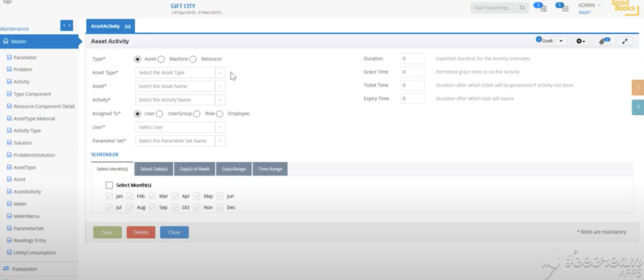The width and height of the screenshot is (644, 280).
Task: Open the Master home icon in sidebar
Action: point(6,41)
